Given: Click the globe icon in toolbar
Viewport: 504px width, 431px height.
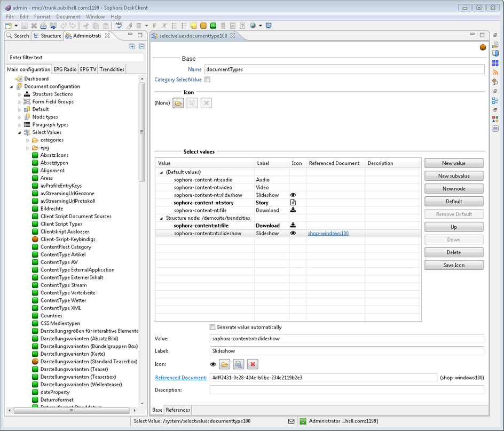Looking at the screenshot, I should (253, 26).
